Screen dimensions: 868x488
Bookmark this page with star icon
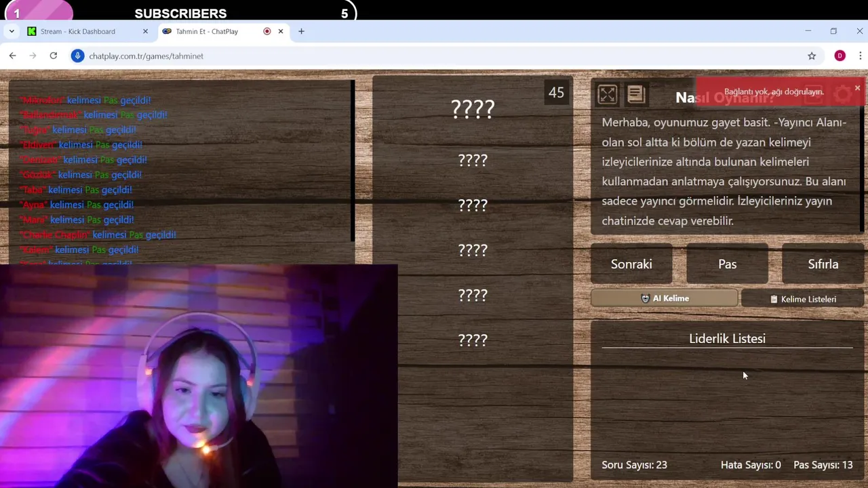point(812,56)
